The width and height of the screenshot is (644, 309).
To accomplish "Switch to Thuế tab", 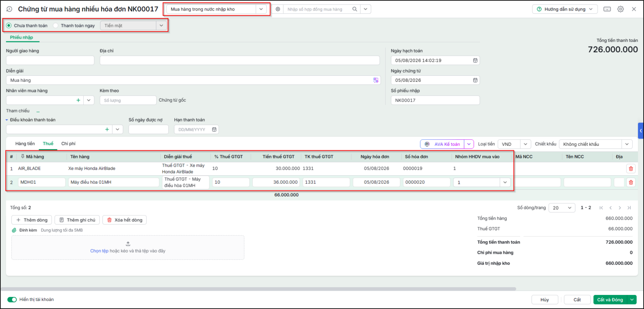I will (x=48, y=144).
